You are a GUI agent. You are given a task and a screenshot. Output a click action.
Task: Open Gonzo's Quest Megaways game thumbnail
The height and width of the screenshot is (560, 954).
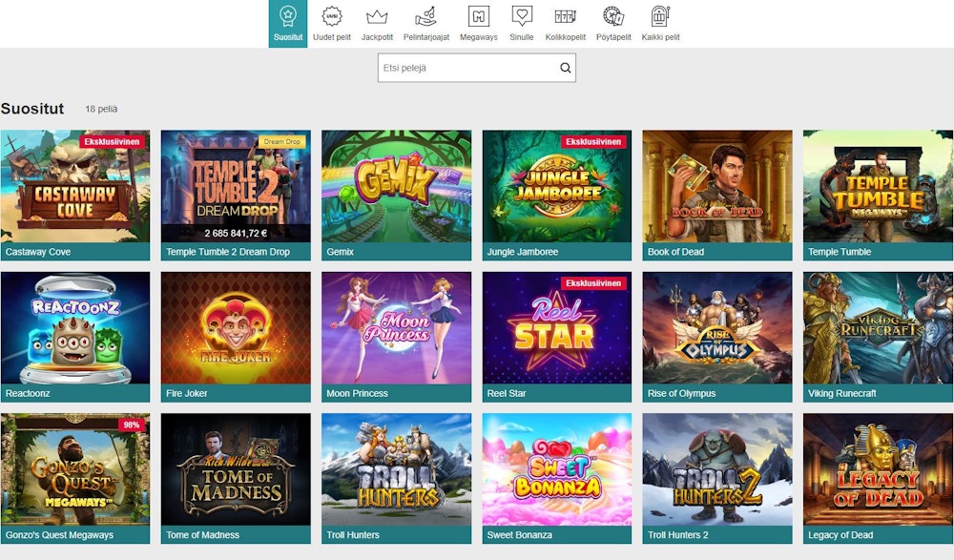[75, 468]
